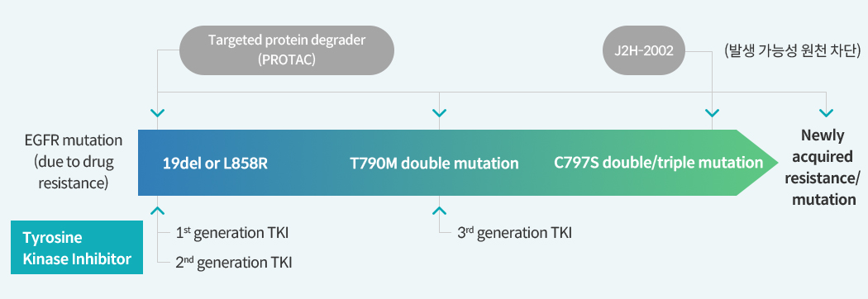Click the down chevron above Newly acquired resistance

[826, 113]
